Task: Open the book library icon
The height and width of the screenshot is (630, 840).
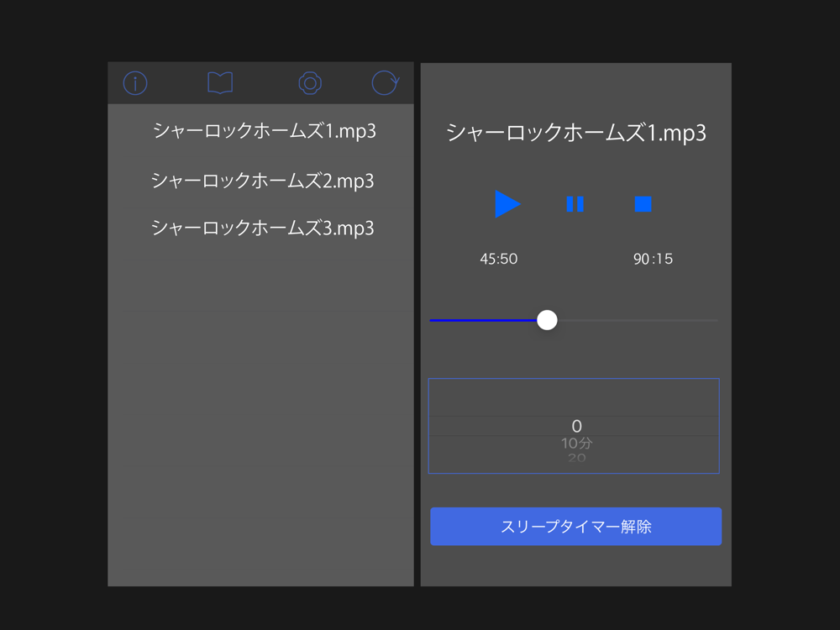Action: tap(219, 83)
